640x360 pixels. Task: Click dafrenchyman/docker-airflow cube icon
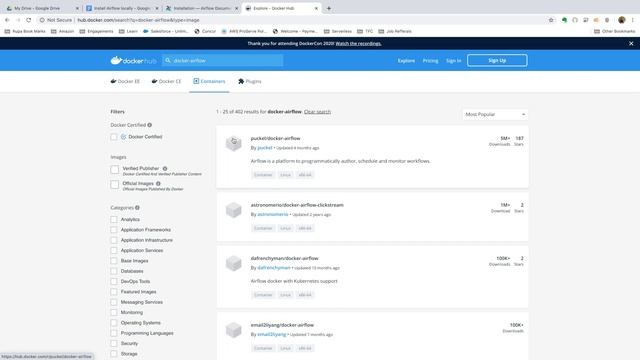point(234,263)
